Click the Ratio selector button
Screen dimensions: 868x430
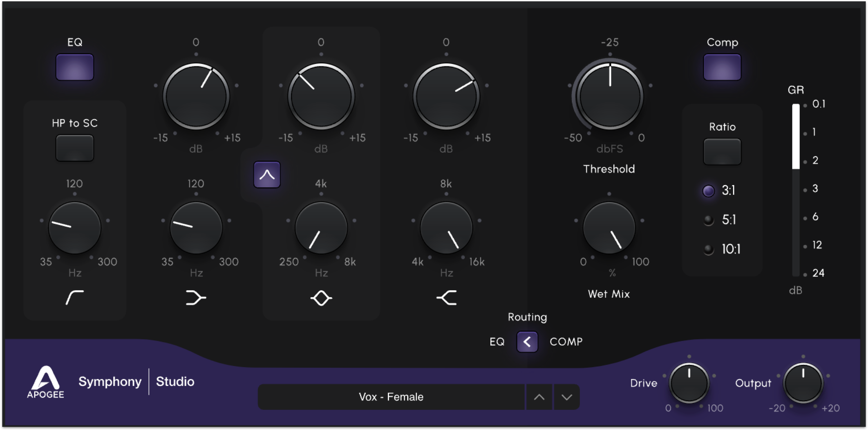722,151
